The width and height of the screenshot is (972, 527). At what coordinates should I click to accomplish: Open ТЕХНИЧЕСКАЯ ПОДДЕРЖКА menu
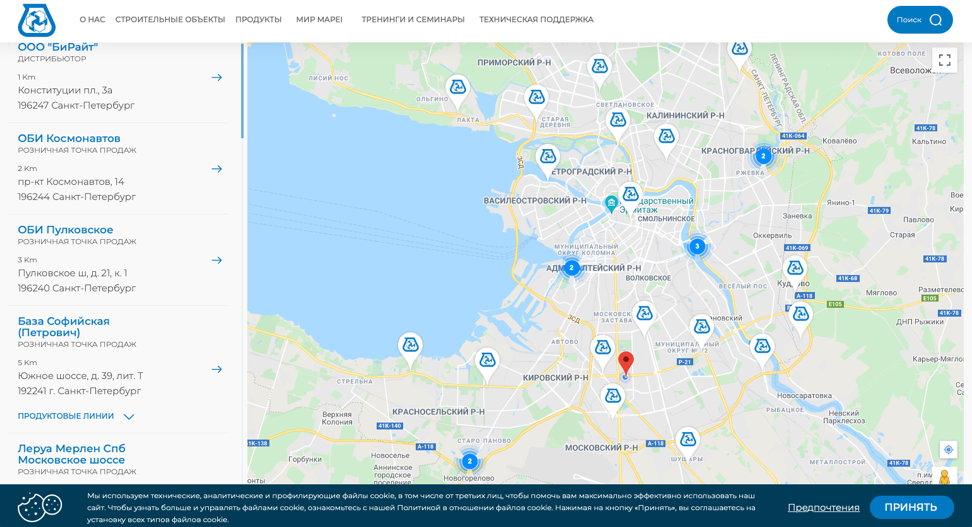tap(536, 19)
